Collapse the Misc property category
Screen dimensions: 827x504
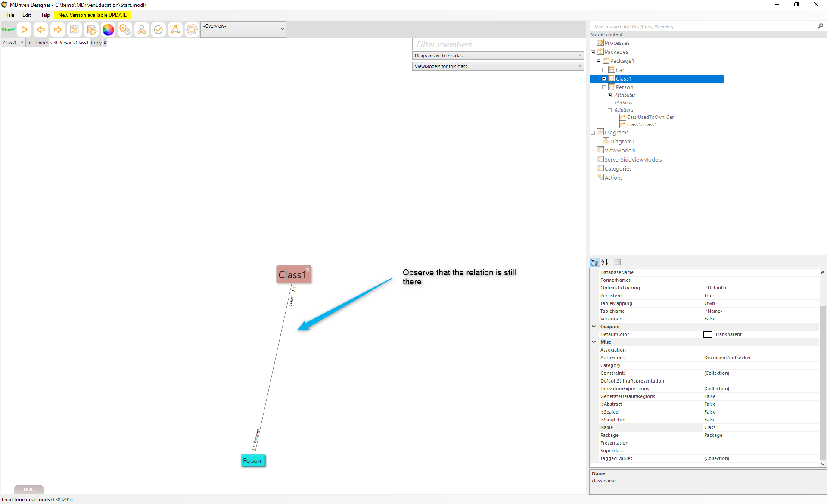coord(594,342)
